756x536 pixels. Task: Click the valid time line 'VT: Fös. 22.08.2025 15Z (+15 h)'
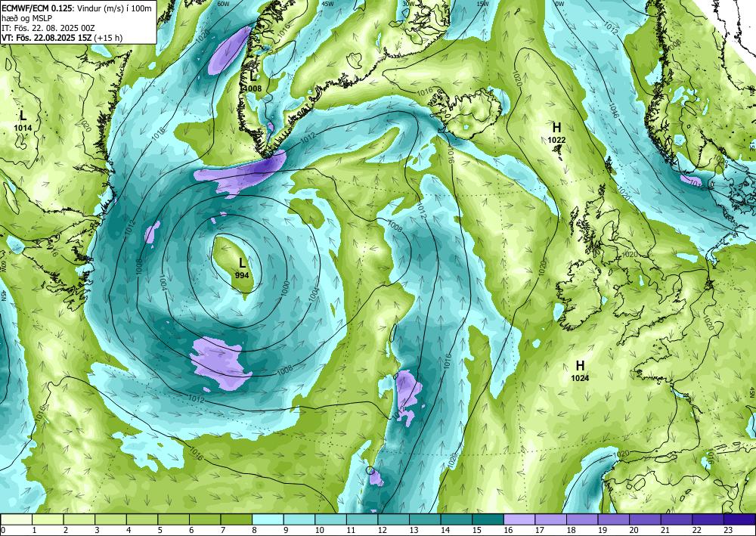click(x=61, y=38)
